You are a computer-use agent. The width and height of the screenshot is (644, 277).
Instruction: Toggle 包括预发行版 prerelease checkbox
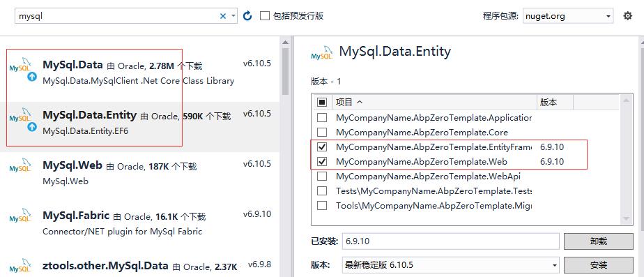point(265,16)
